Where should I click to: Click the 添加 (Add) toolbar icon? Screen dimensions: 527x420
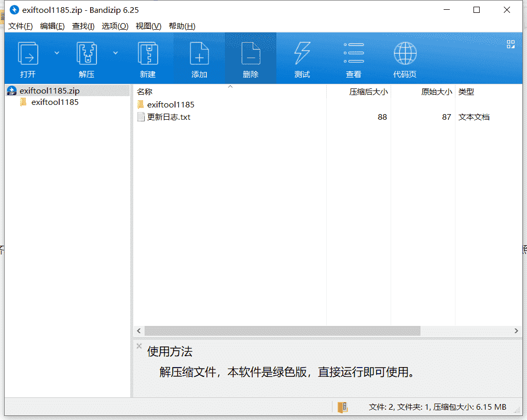tap(199, 53)
